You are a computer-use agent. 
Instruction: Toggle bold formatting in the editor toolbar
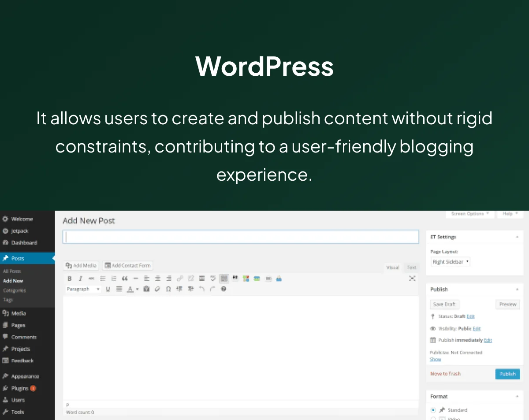69,279
